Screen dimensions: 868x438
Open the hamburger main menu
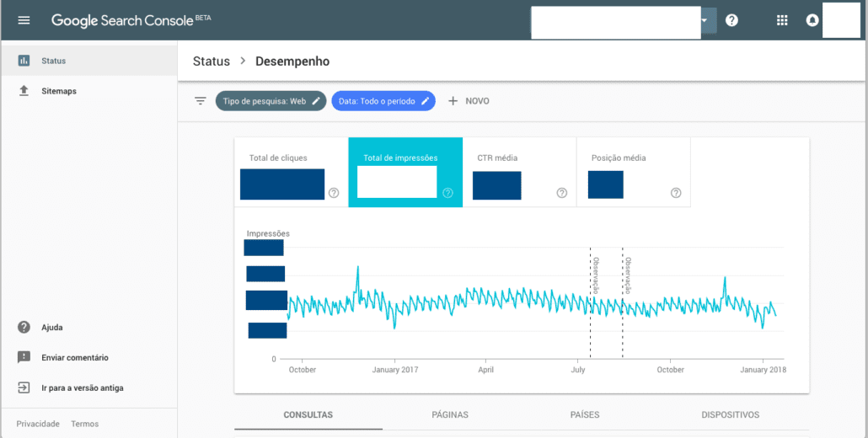(24, 20)
